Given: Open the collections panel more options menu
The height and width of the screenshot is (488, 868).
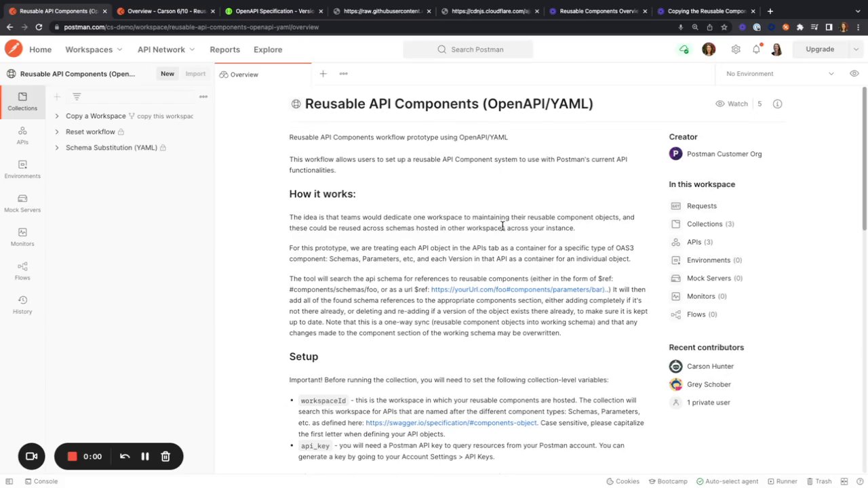Looking at the screenshot, I should point(203,97).
